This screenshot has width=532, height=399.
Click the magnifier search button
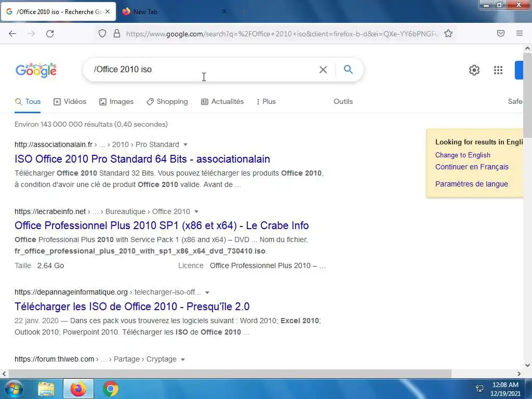pyautogui.click(x=348, y=69)
